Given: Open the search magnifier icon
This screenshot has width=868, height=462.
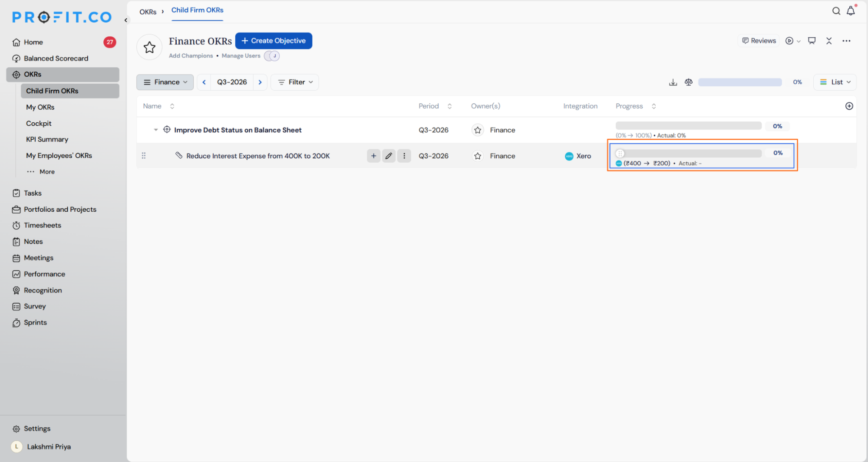Looking at the screenshot, I should pyautogui.click(x=836, y=11).
